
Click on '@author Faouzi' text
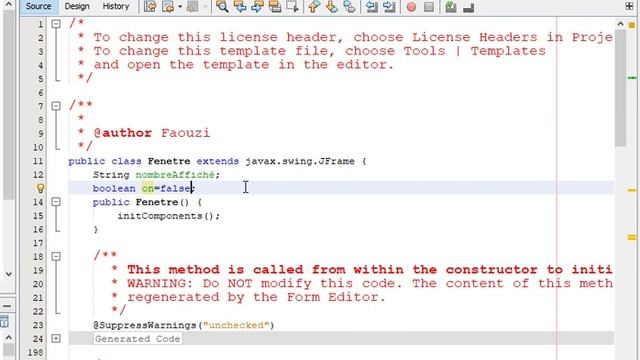152,133
